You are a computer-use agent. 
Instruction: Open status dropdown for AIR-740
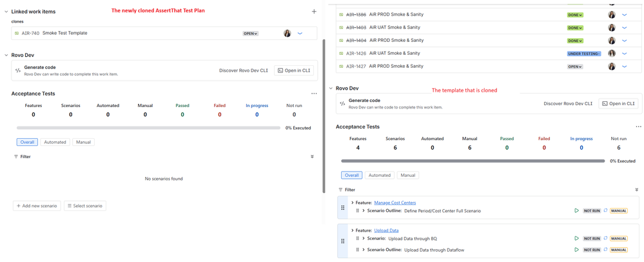tap(251, 34)
